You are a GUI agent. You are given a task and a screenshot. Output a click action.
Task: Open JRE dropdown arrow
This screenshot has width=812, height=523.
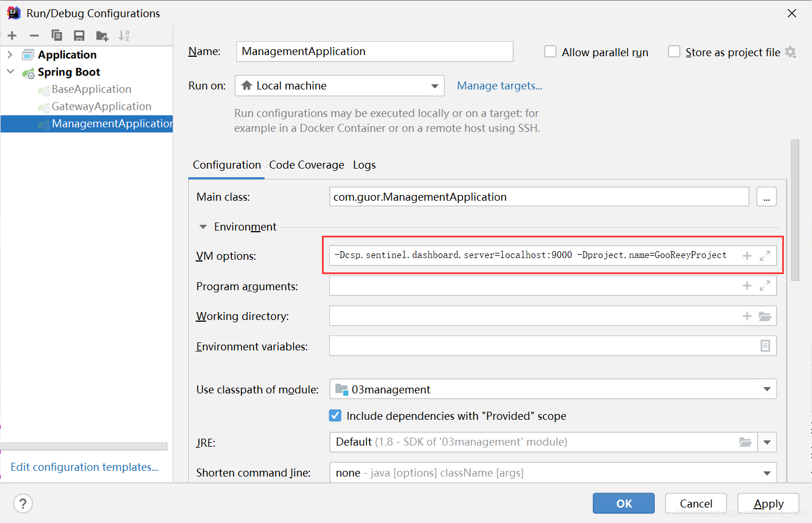click(x=767, y=442)
